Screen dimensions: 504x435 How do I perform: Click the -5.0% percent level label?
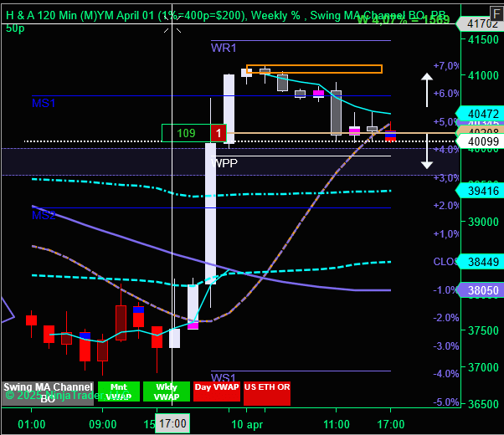click(x=446, y=402)
